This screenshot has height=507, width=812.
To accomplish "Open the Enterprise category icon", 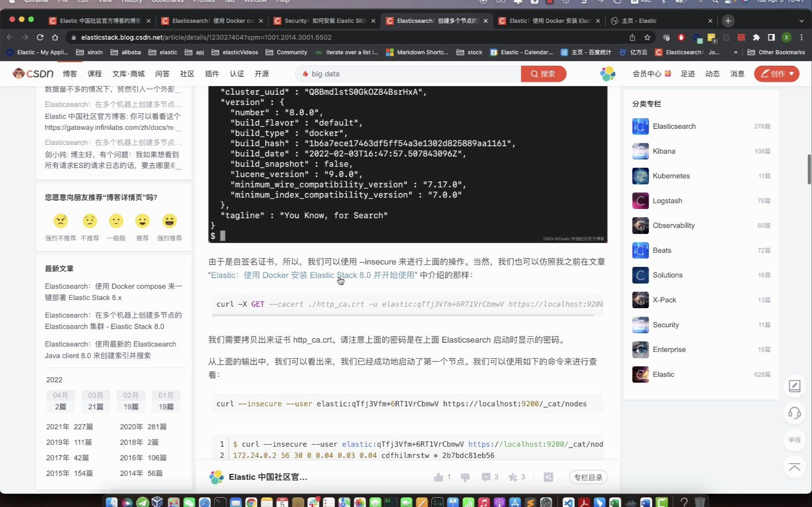I will pos(640,350).
